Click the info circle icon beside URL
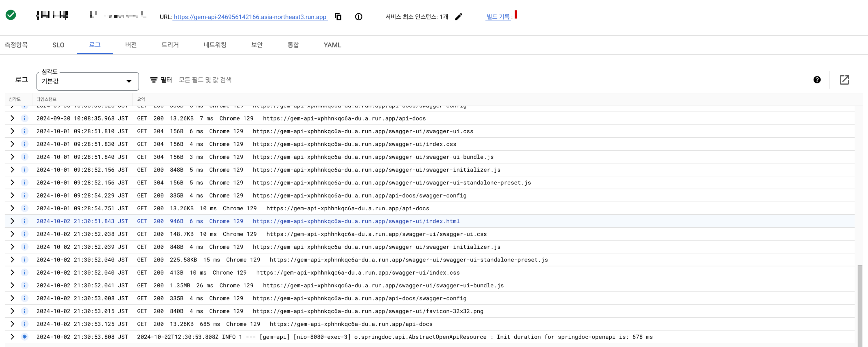The image size is (868, 347). click(358, 17)
